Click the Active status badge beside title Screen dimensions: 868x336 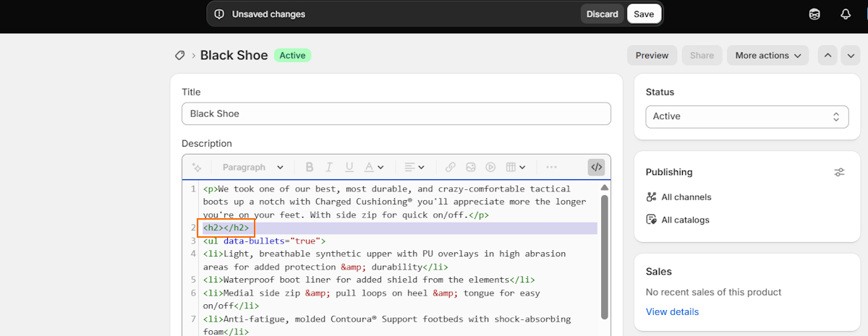[292, 56]
